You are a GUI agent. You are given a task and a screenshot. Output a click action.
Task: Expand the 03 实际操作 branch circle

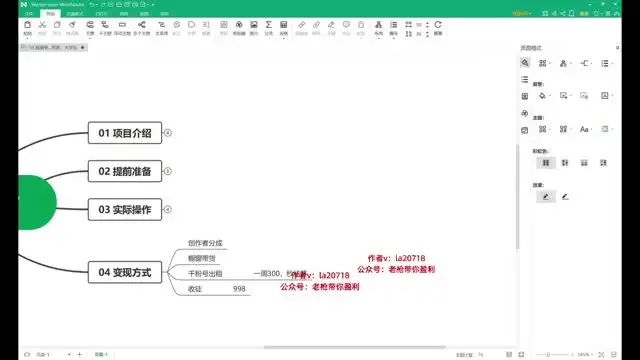(167, 209)
